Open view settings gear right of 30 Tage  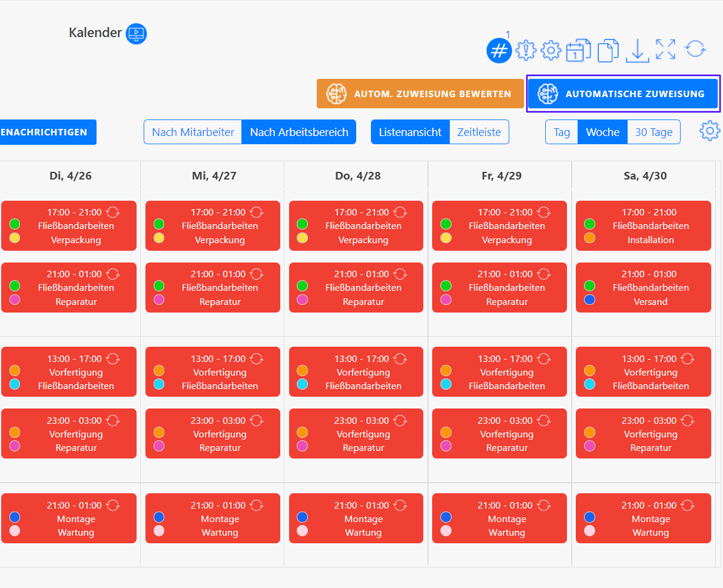coord(709,131)
